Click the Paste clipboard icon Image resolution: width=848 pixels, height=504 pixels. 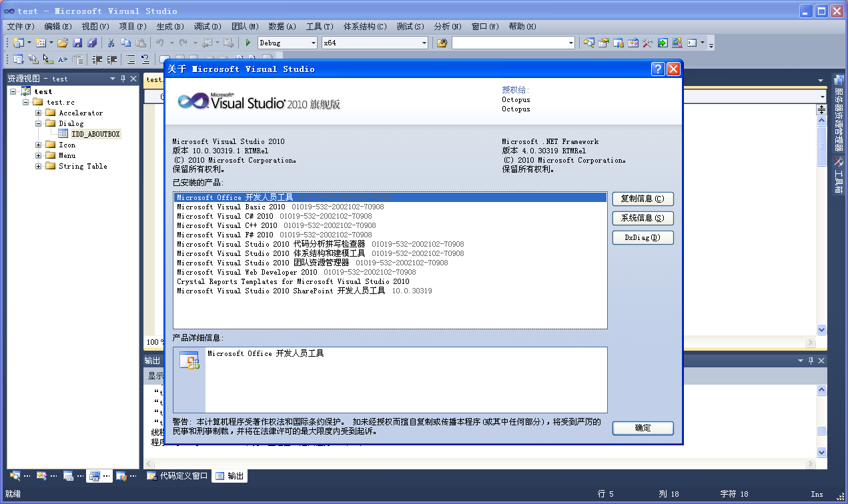[x=140, y=43]
